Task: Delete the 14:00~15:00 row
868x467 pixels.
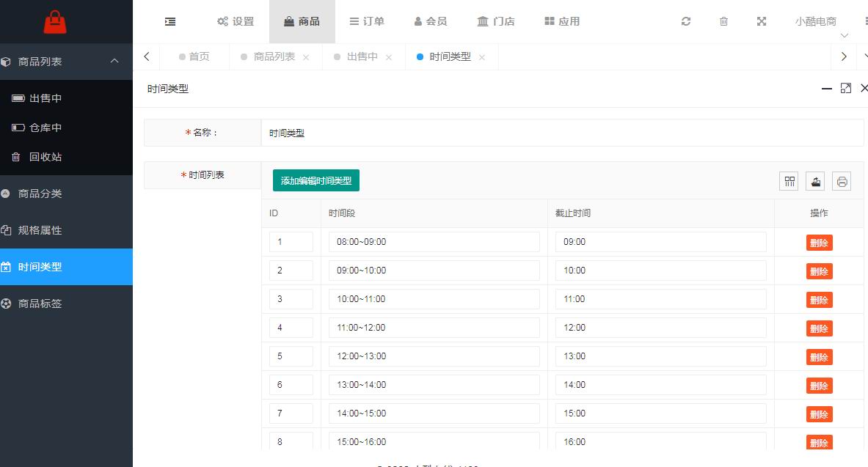Action: coord(820,414)
